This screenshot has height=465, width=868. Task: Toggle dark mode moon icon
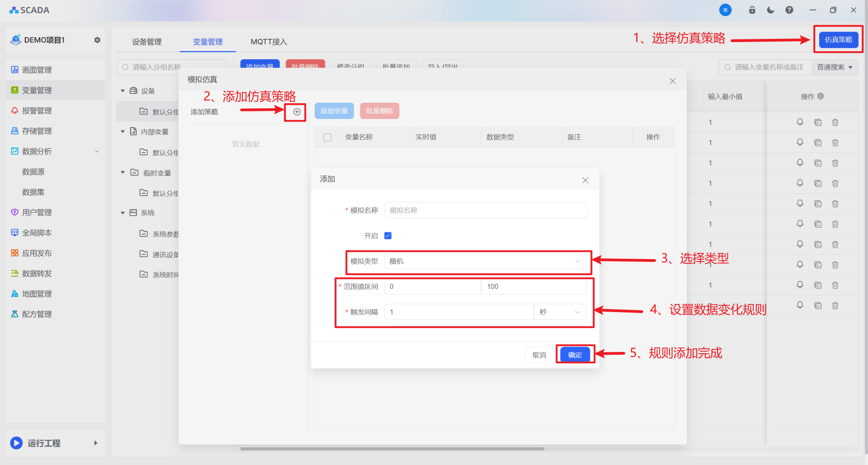pos(770,10)
